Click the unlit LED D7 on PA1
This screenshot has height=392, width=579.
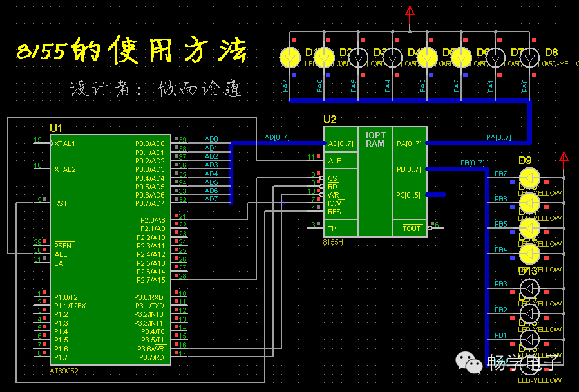coord(495,58)
